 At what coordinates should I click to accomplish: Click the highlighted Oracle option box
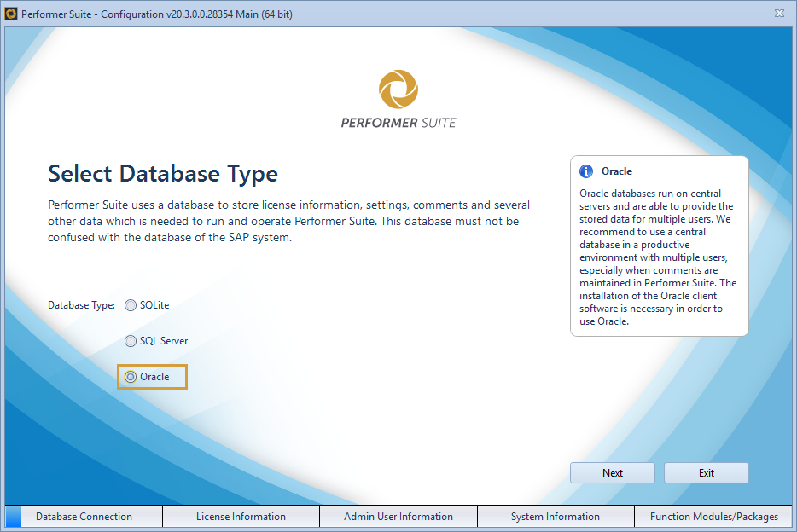[x=152, y=376]
